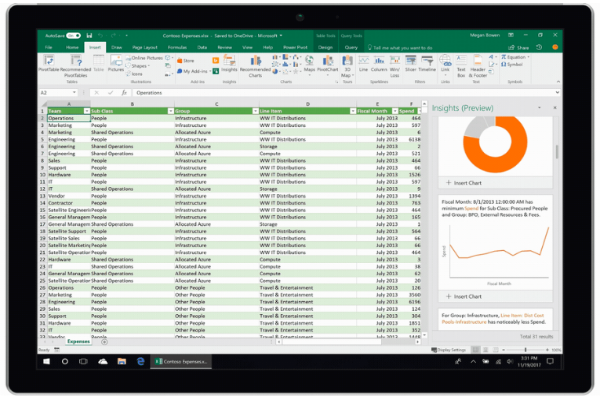The width and height of the screenshot is (600, 400).
Task: Click Insert Chart under the donut chart
Action: pos(464,183)
